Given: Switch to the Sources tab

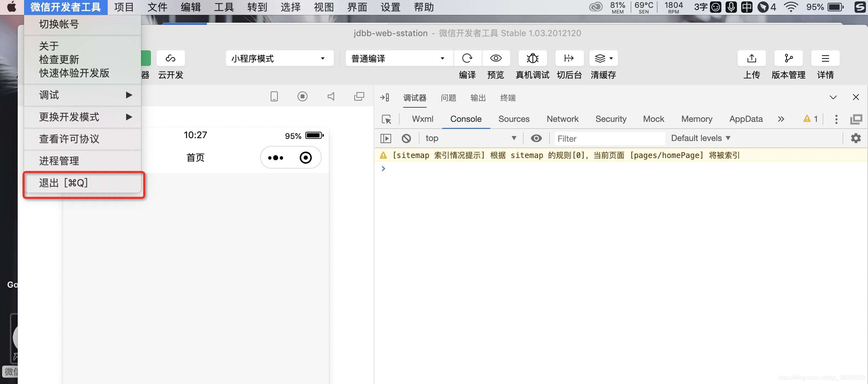Looking at the screenshot, I should click(514, 119).
